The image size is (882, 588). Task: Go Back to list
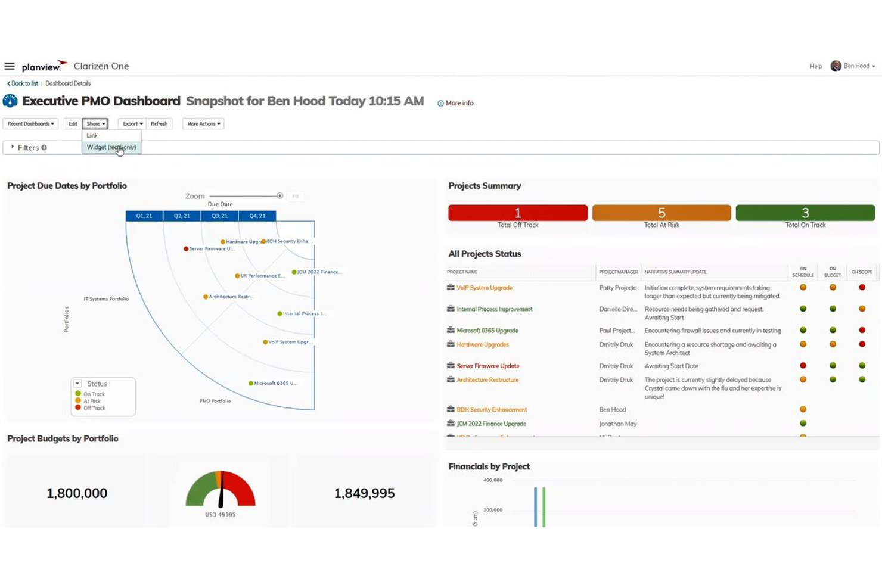point(23,83)
